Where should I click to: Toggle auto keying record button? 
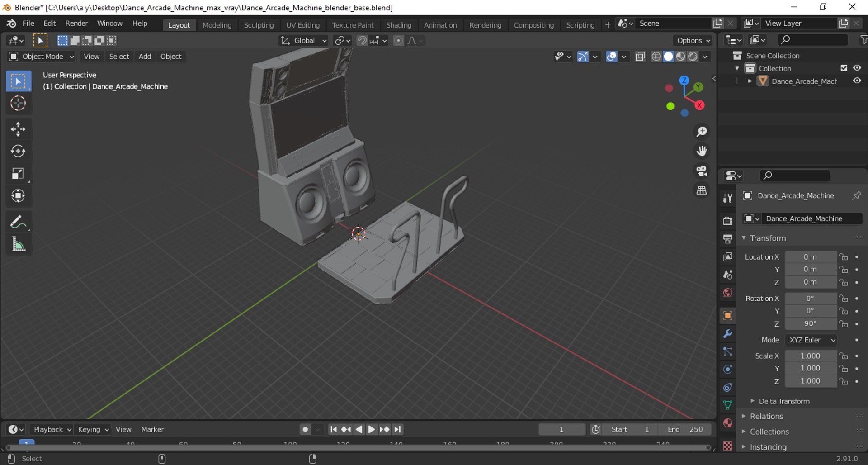click(305, 429)
